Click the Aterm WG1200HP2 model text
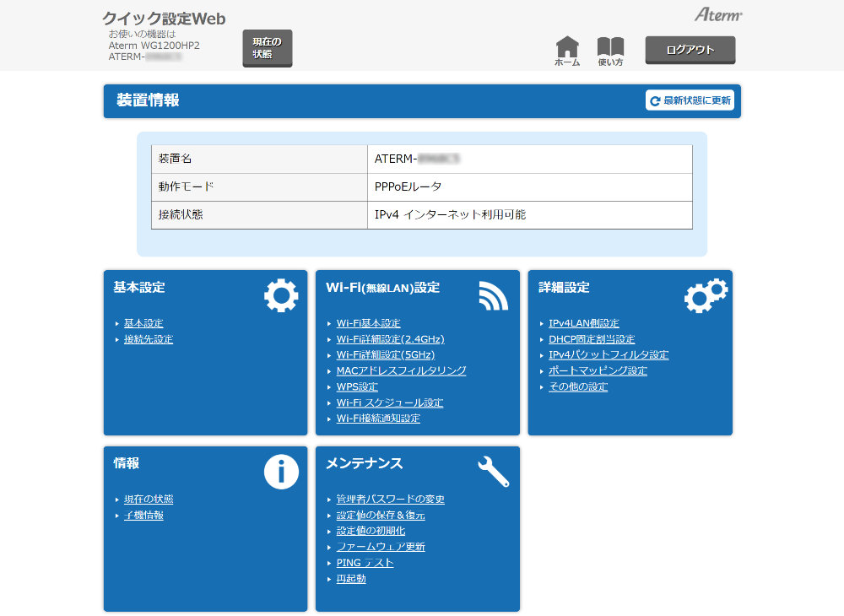This screenshot has width=844, height=616. [x=154, y=46]
